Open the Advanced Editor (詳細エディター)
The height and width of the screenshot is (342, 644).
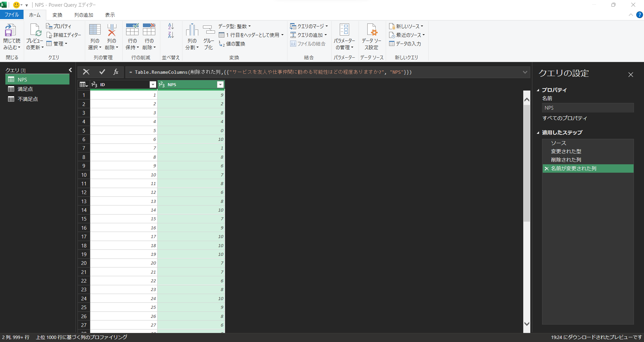tap(64, 35)
